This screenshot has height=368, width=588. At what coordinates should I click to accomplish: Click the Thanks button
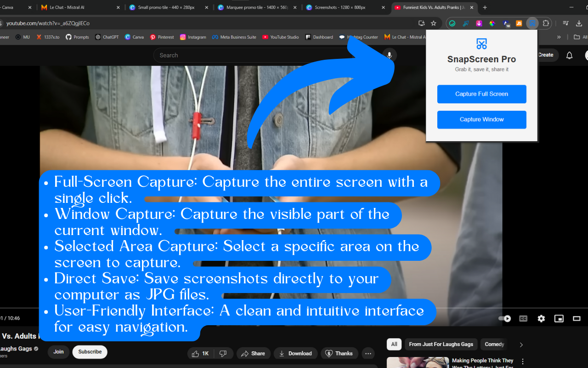point(339,353)
